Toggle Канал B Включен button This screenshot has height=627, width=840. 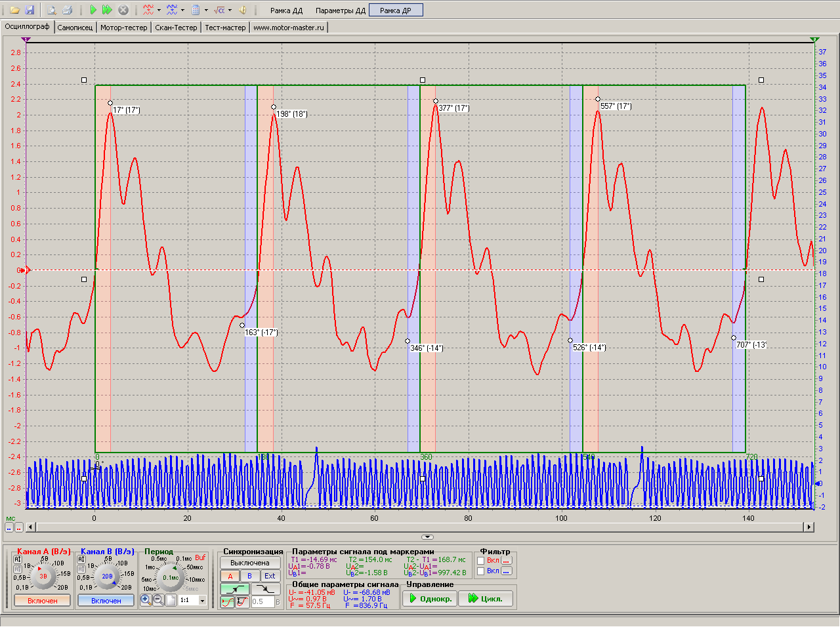tap(106, 601)
